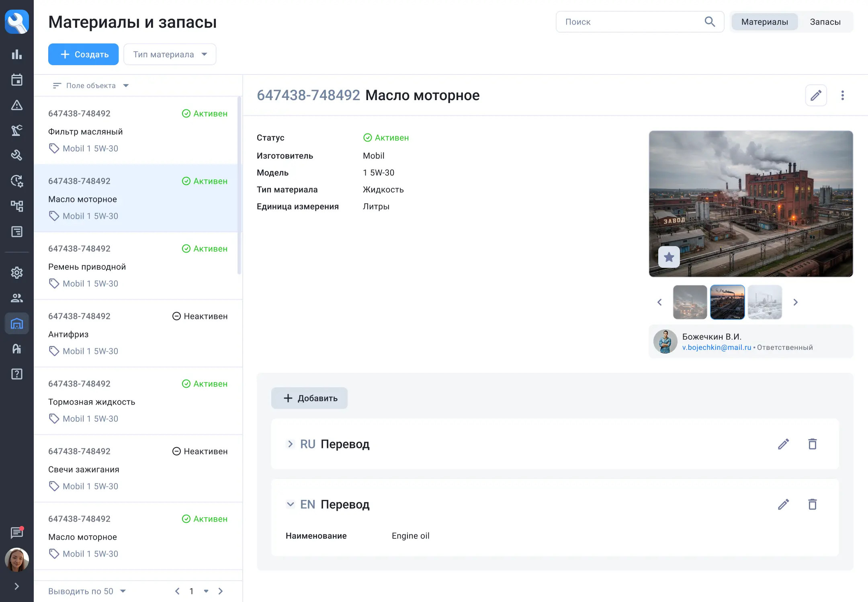Viewport: 868px width, 602px height.
Task: Select the Материалы tab
Action: [764, 22]
